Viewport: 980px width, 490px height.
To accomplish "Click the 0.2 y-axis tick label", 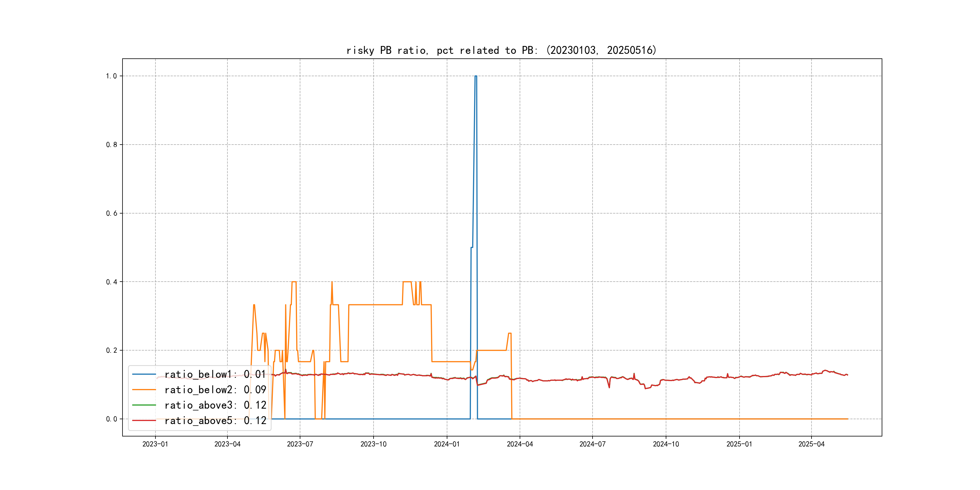I will [x=111, y=350].
